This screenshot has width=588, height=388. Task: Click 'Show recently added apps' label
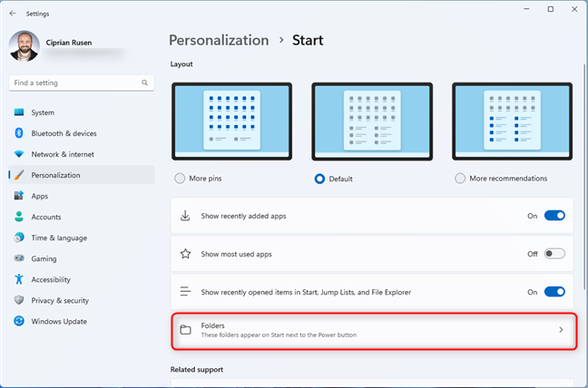tap(243, 216)
